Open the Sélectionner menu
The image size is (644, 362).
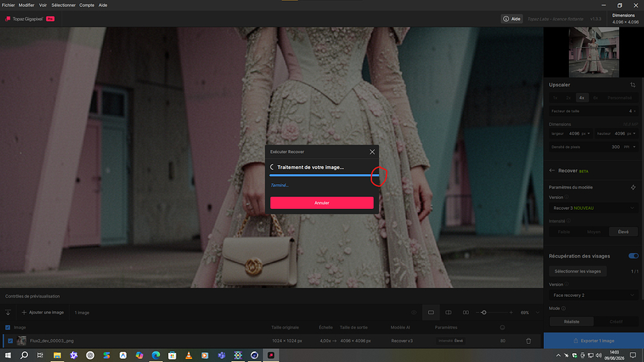[x=63, y=5]
